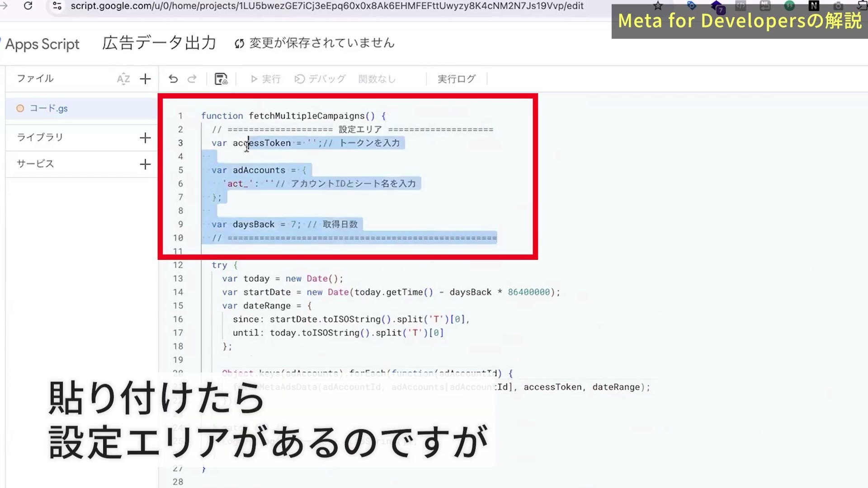The width and height of the screenshot is (868, 488).
Task: Sort files with the AZ icon
Action: click(123, 79)
